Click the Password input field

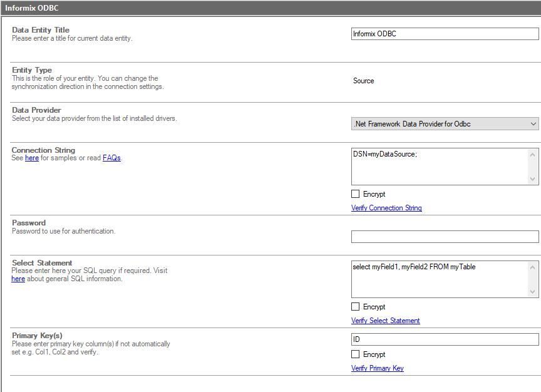[445, 237]
